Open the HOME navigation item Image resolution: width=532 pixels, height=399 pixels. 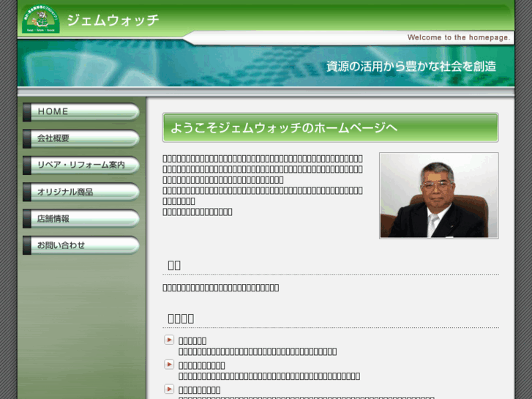[x=81, y=112]
